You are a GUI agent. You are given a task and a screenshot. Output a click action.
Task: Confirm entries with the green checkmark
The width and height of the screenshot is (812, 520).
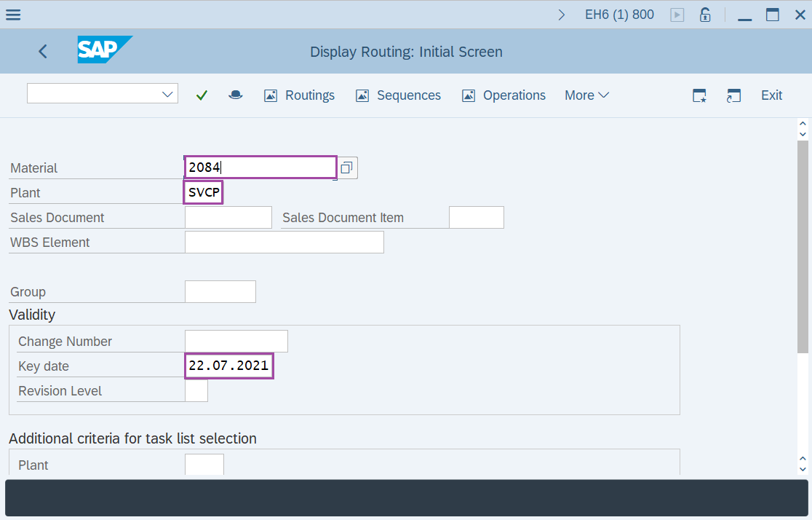pyautogui.click(x=202, y=95)
